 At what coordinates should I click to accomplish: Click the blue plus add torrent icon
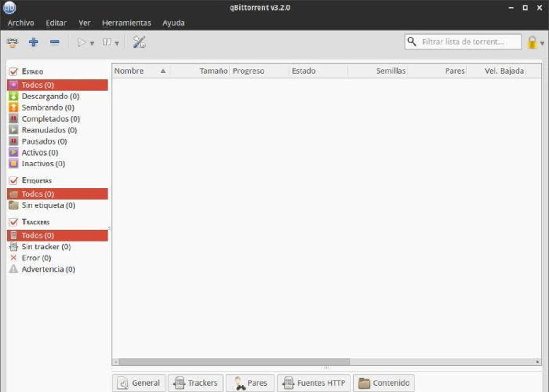pyautogui.click(x=33, y=43)
